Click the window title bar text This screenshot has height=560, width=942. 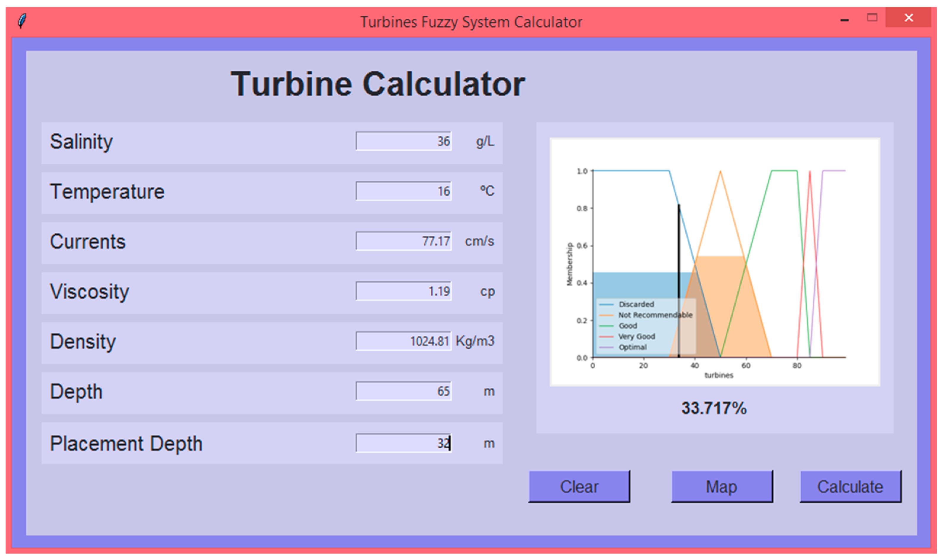[471, 22]
